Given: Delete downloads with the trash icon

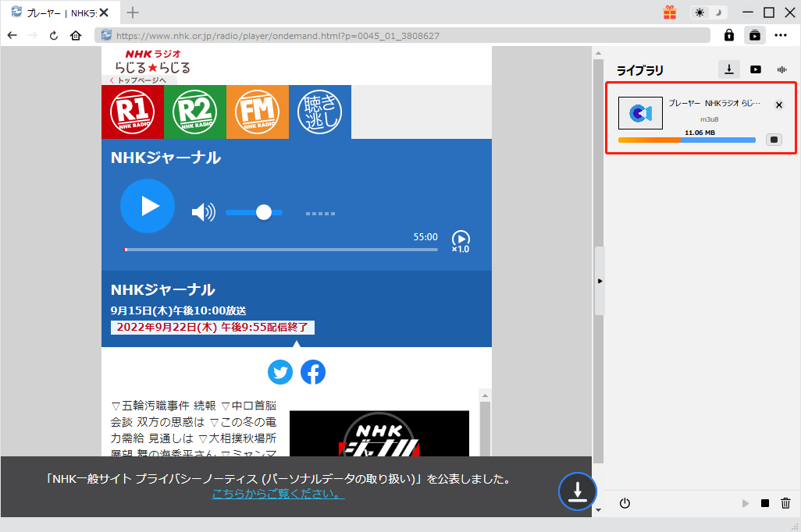Looking at the screenshot, I should click(x=785, y=503).
